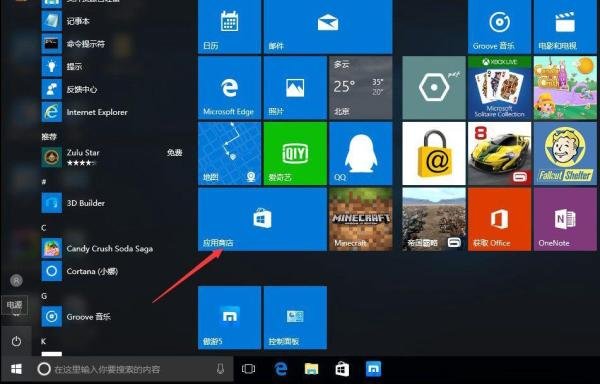Open Edge from the taskbar

coord(280,369)
